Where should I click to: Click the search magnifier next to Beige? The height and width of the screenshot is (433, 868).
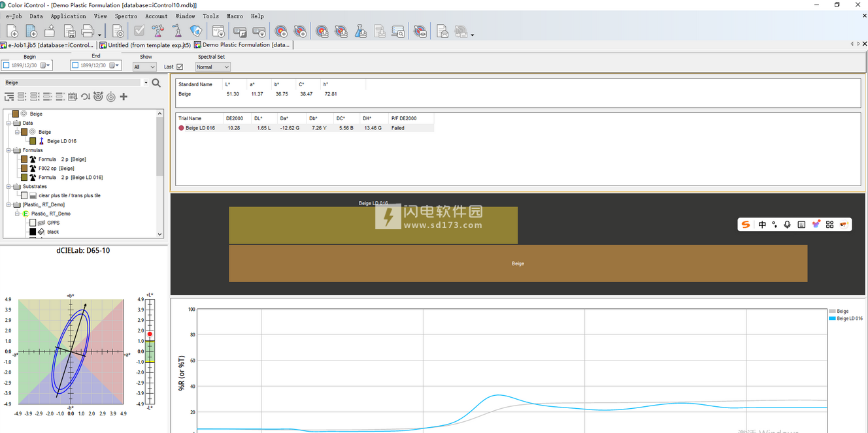point(156,83)
